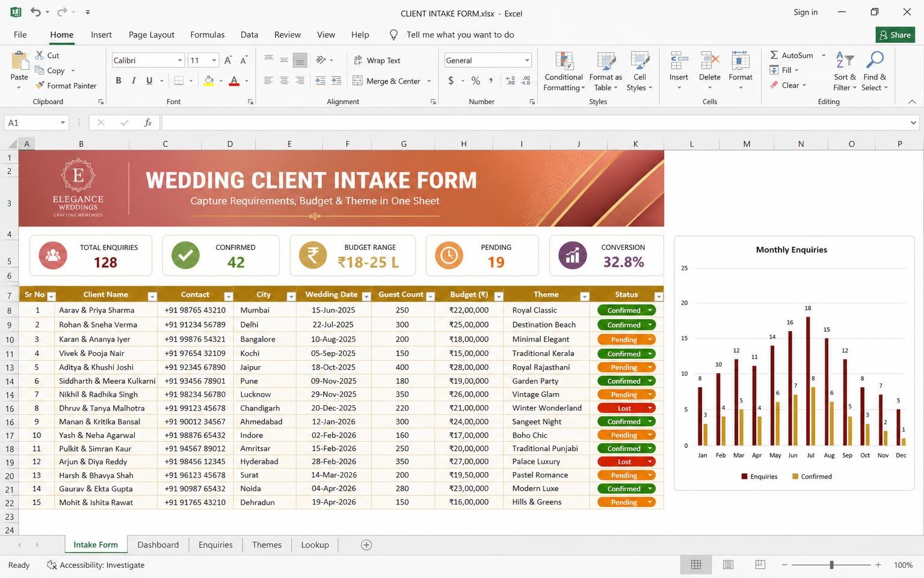Screen dimensions: 924x578
Task: Click the zoom slider handle
Action: (831, 565)
